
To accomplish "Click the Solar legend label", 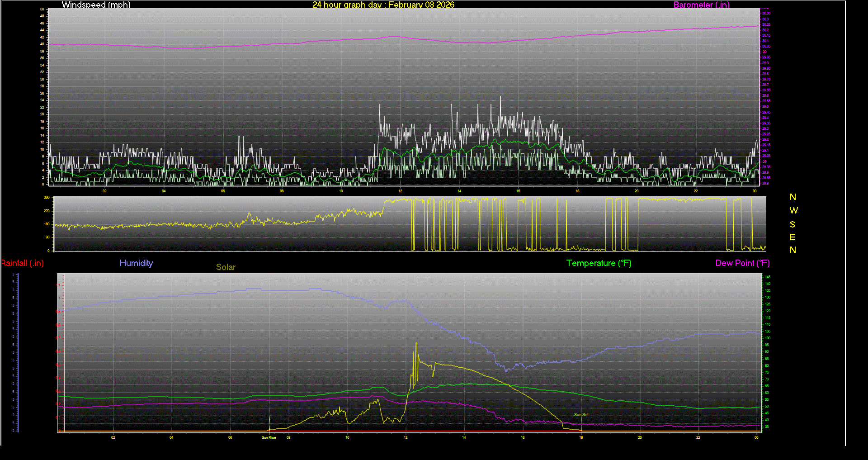I will (x=226, y=267).
